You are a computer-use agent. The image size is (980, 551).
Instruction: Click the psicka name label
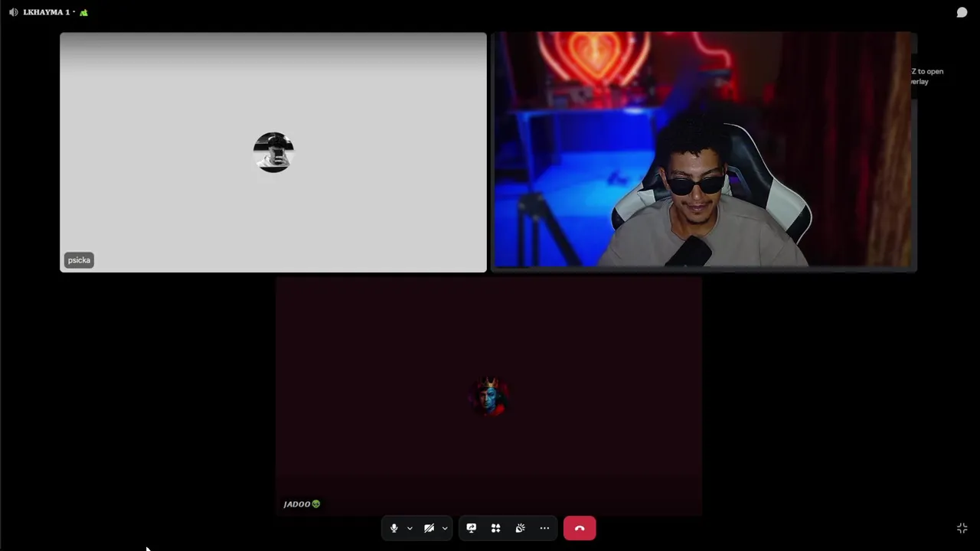point(79,260)
